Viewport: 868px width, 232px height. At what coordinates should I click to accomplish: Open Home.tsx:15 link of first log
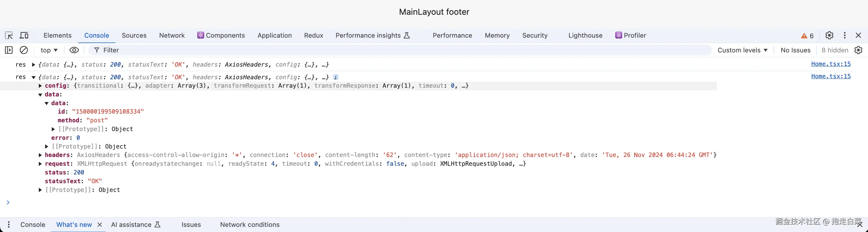tap(831, 64)
